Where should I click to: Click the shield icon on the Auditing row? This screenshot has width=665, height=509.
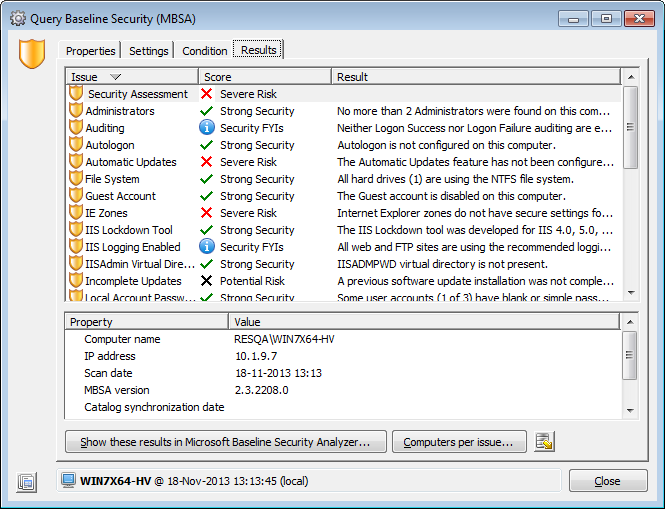point(76,127)
